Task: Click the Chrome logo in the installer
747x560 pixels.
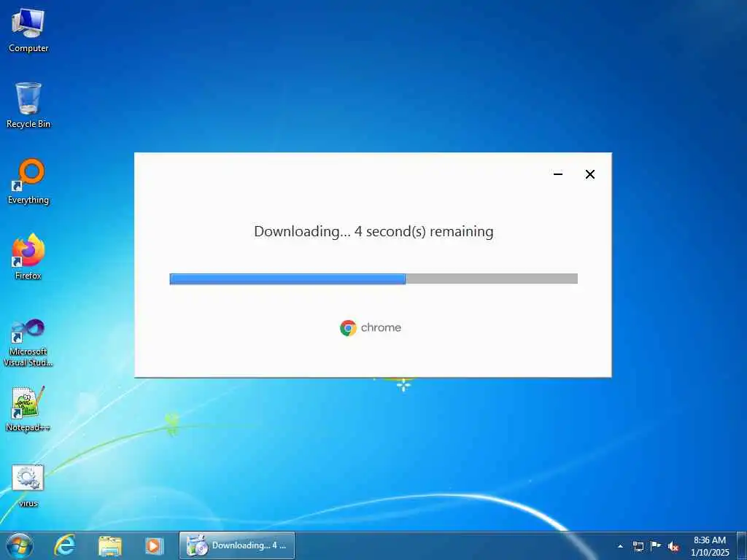Action: 348,327
